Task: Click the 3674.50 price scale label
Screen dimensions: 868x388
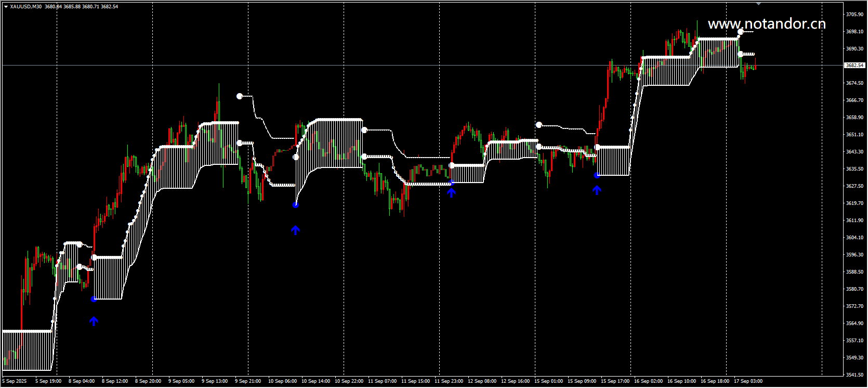Action: point(854,83)
